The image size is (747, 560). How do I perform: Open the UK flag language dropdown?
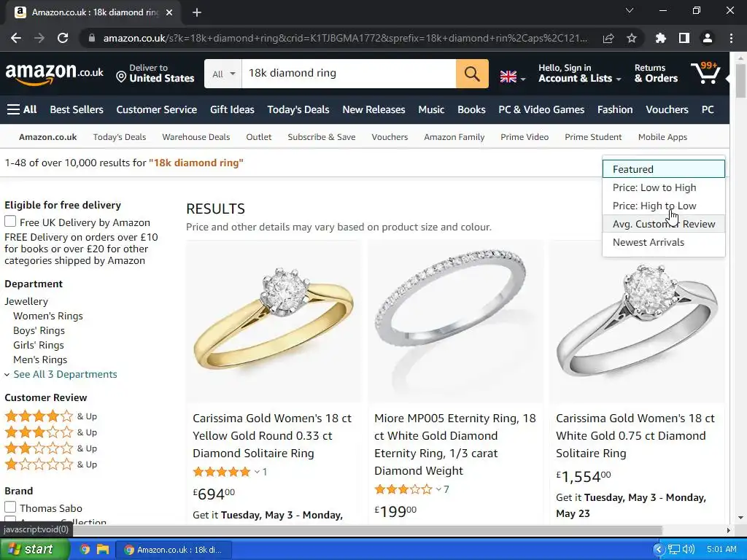pyautogui.click(x=513, y=77)
